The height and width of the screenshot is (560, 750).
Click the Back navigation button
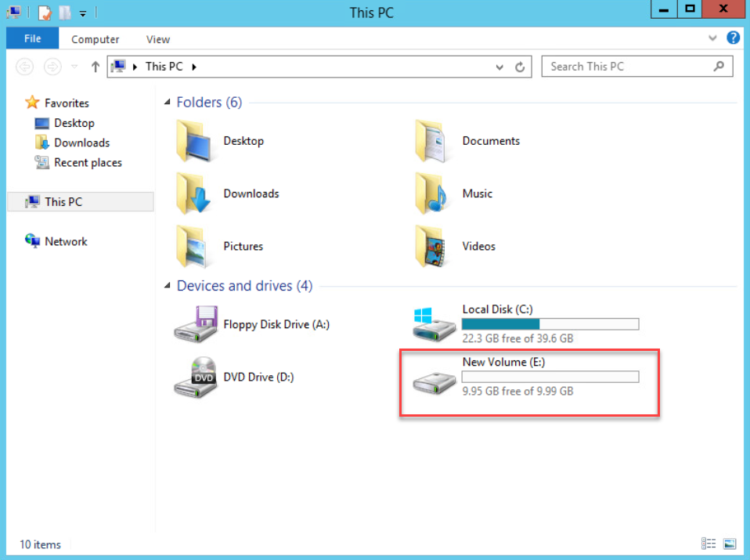(x=24, y=66)
